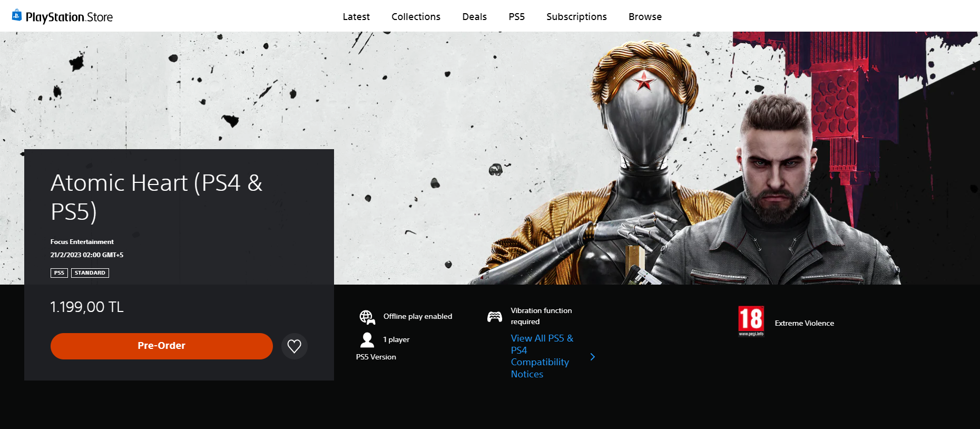Click the PlayStation Store logo

tap(62, 17)
